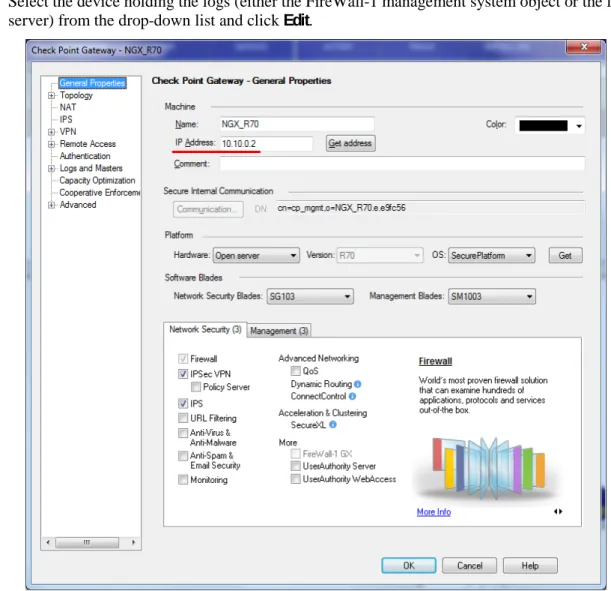Click the Comment input field
611x591 pixels.
pos(402,164)
